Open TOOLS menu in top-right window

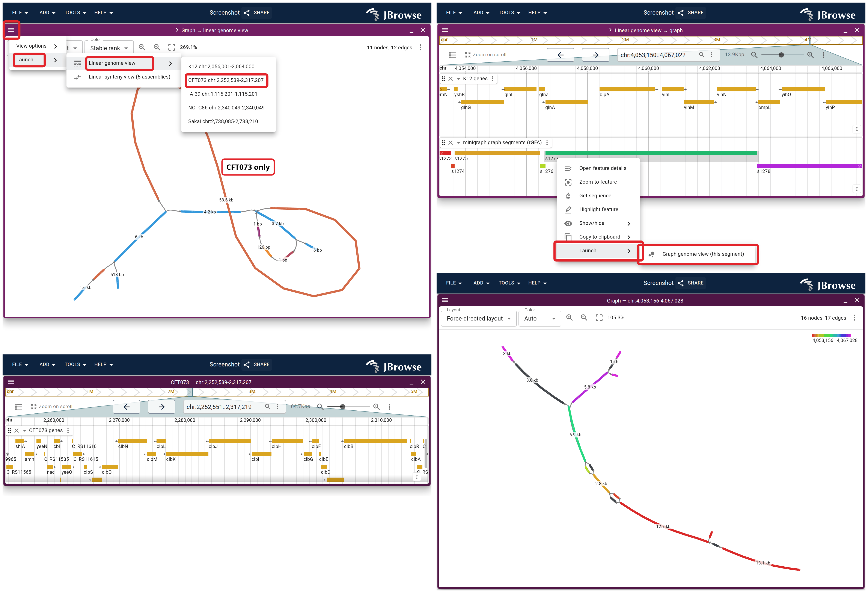click(x=509, y=13)
